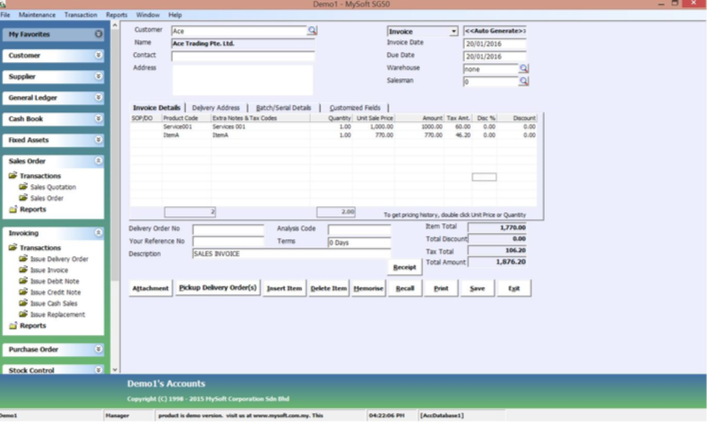
Task: Save the invoice with Save button
Action: [477, 288]
